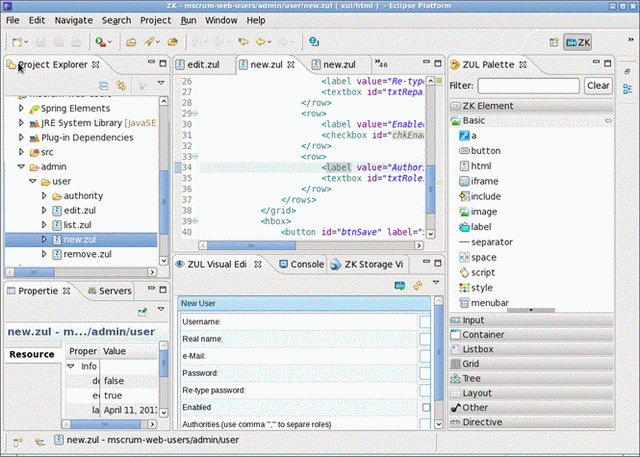Click the Visual Editor vertical scrollbar thumb
The height and width of the screenshot is (457, 640).
[x=439, y=352]
